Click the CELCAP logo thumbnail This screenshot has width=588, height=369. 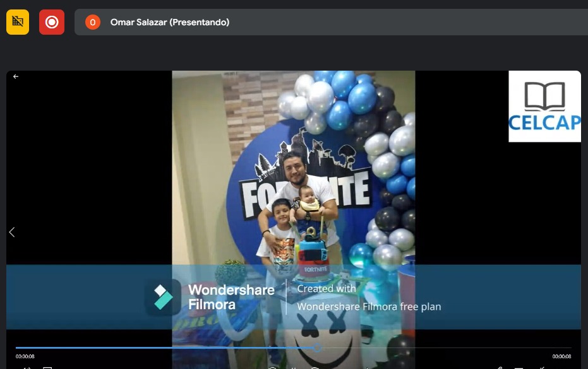[544, 107]
